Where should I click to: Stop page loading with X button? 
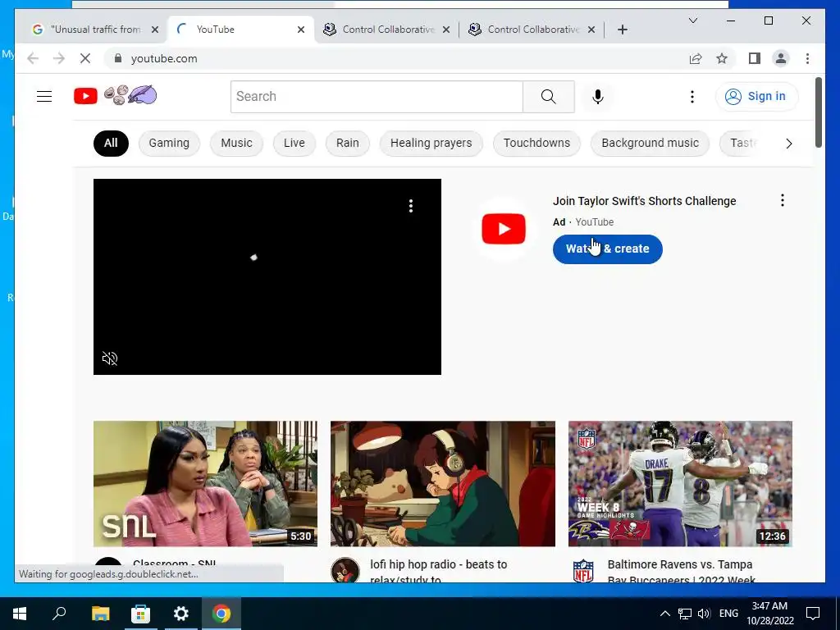85,58
